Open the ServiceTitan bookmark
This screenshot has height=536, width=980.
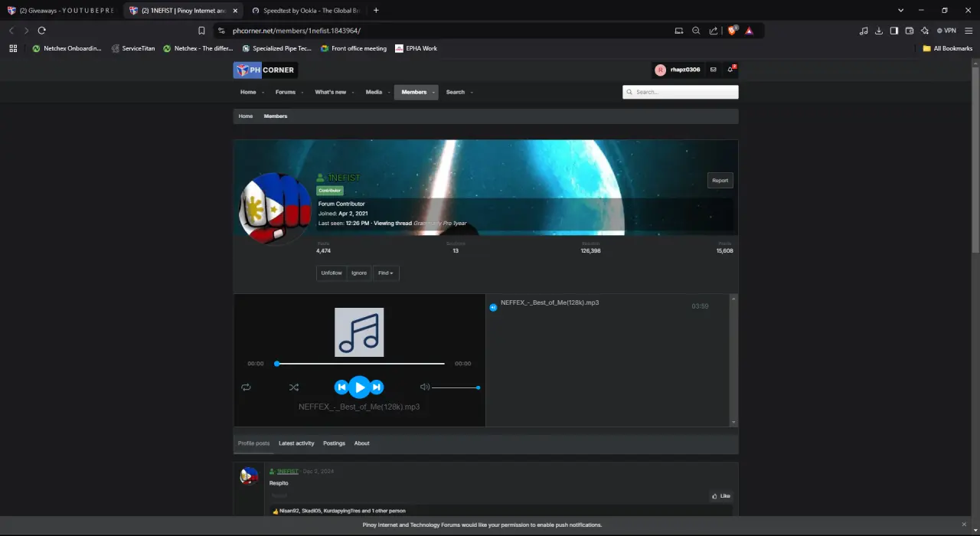click(132, 48)
